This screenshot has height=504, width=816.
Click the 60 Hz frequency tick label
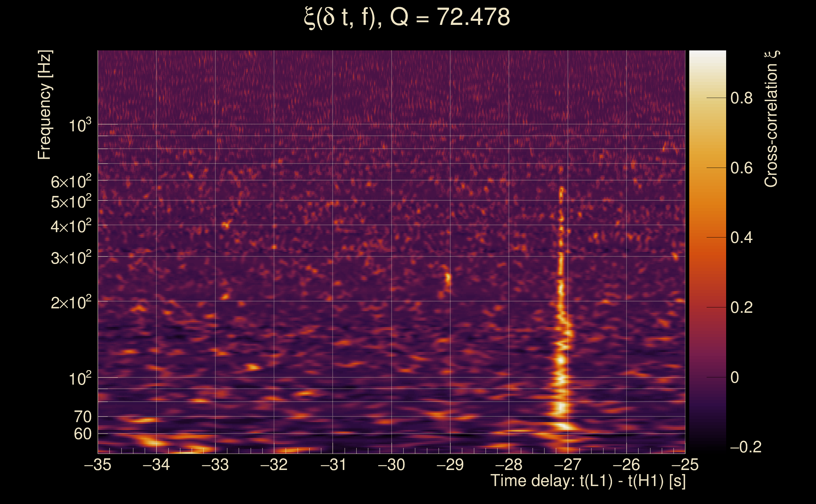82,434
